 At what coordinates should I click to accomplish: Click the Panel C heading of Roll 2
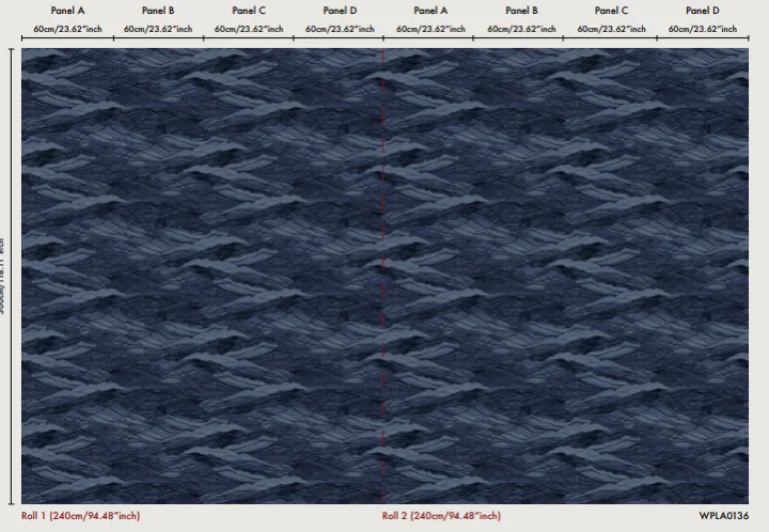point(612,11)
